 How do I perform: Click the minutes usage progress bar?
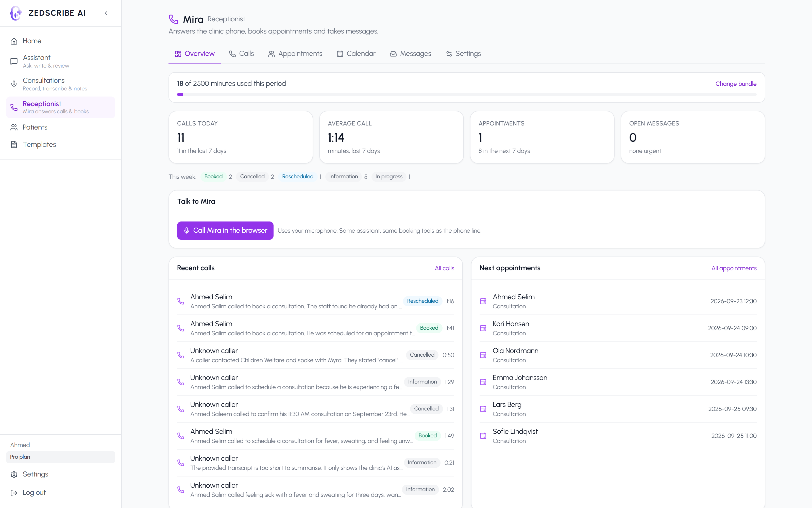pos(467,94)
